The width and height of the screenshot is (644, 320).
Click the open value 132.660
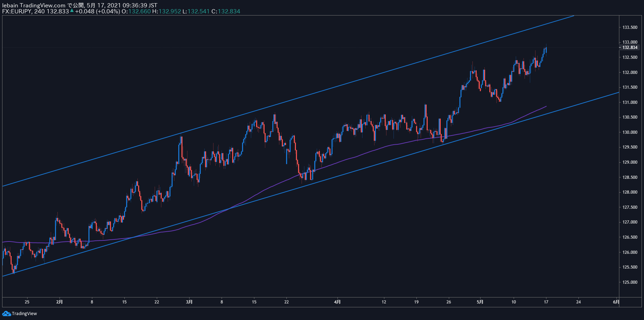point(140,11)
